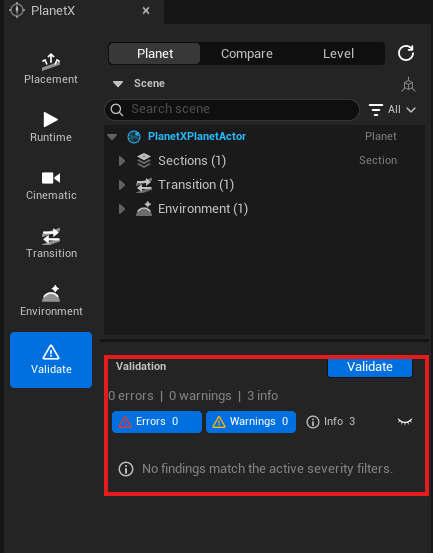Click the 3D actor icon in Scene header
Image resolution: width=433 pixels, height=553 pixels.
click(x=408, y=85)
